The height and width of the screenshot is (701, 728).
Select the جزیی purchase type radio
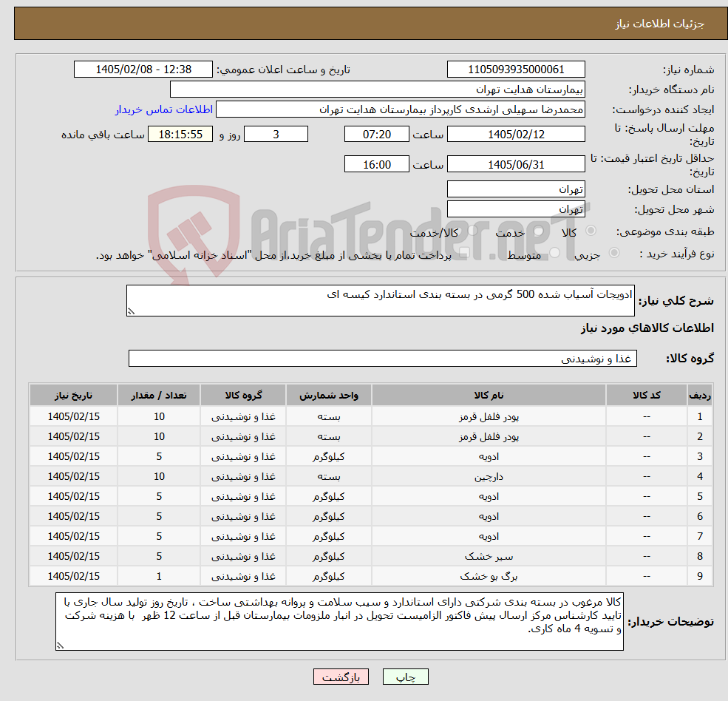pos(613,253)
